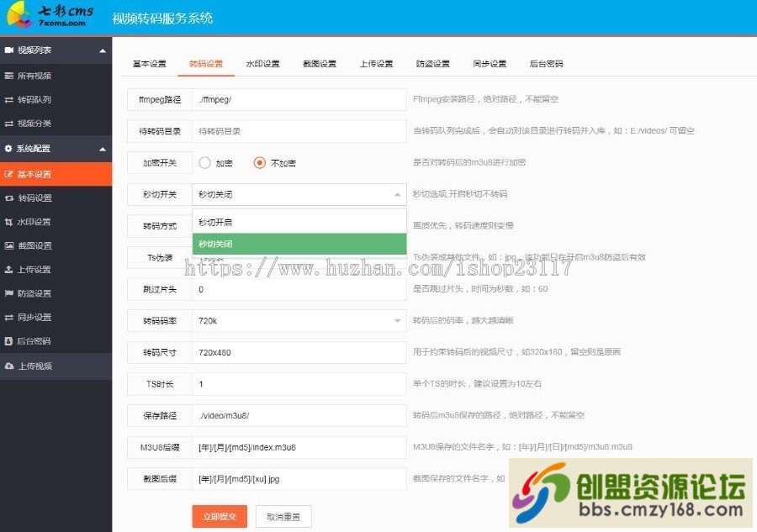This screenshot has height=532, width=757.
Task: Click the M3U8后缀 input field
Action: point(299,448)
